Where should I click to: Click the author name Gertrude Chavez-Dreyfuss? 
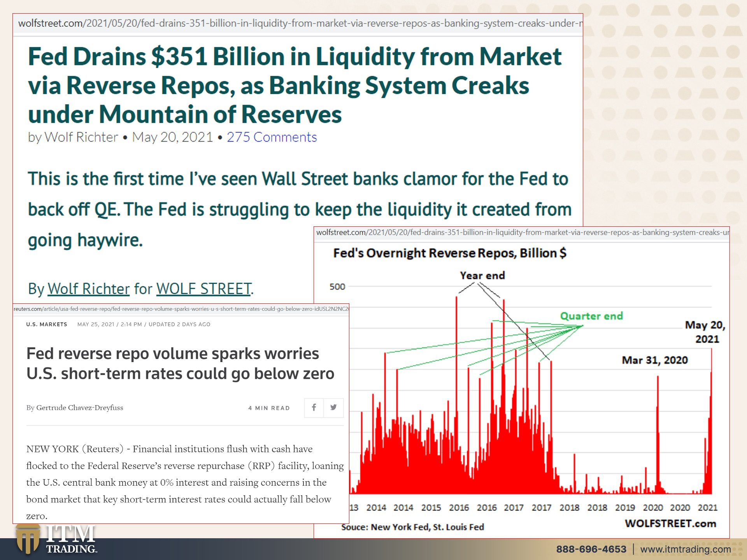point(79,408)
